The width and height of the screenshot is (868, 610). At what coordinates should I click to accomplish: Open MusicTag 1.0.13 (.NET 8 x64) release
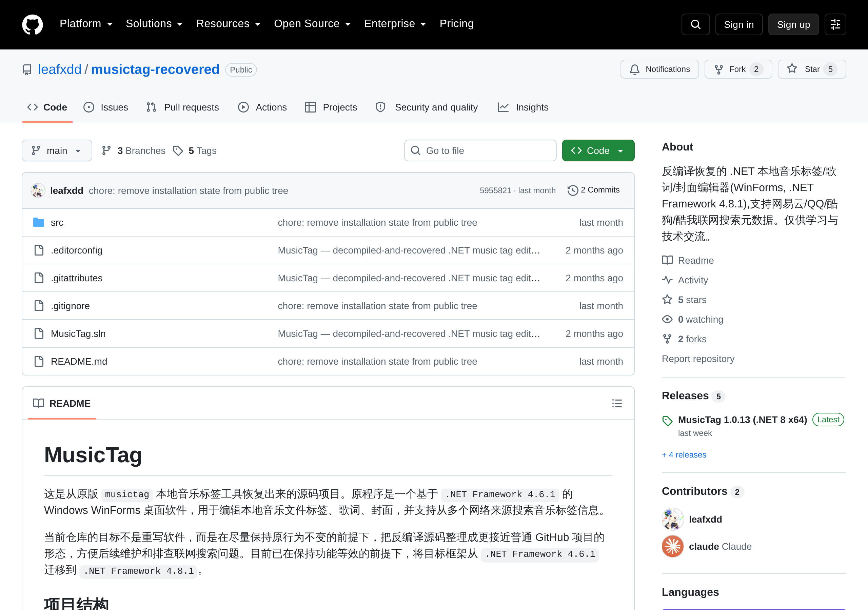[743, 420]
